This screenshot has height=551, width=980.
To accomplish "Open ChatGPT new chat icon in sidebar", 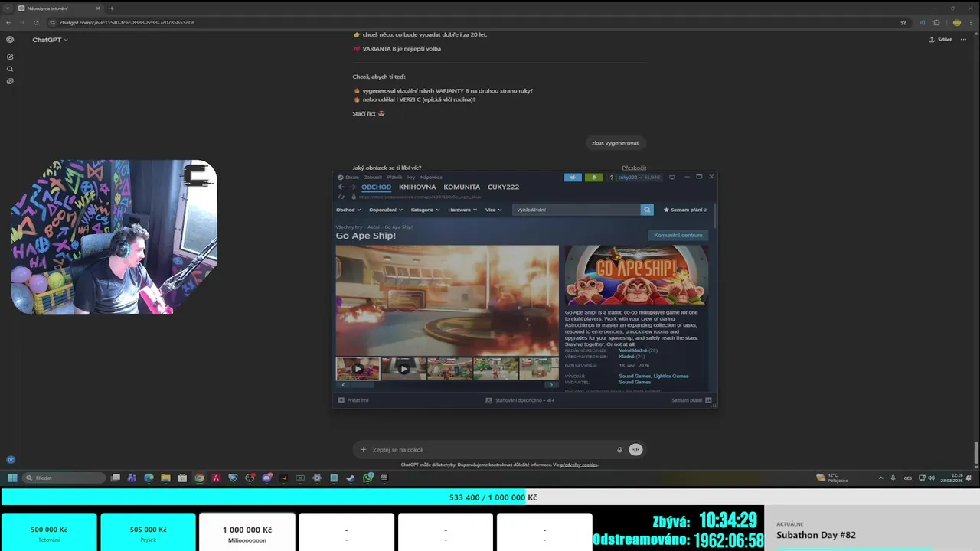I will [x=10, y=57].
